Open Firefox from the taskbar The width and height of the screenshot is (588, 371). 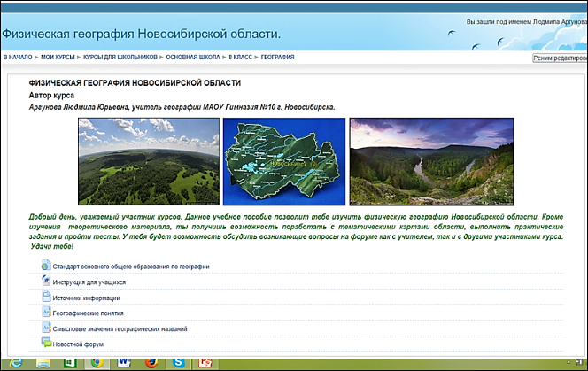click(x=151, y=363)
